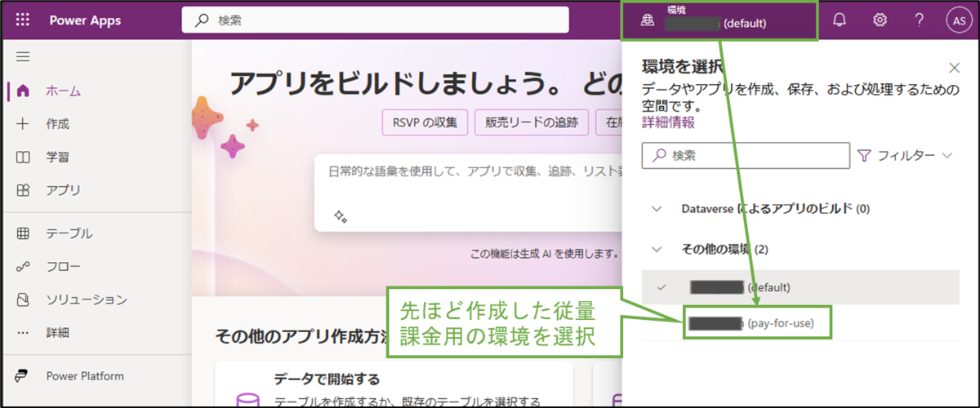Open the app launcher waffle icon

(22, 20)
